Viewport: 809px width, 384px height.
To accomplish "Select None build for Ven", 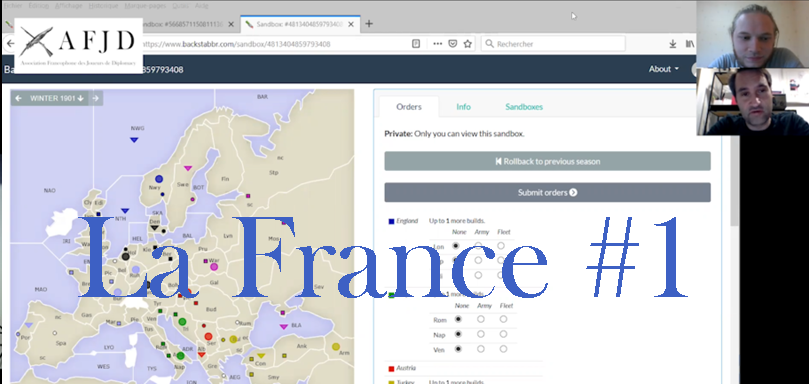I will [x=458, y=349].
